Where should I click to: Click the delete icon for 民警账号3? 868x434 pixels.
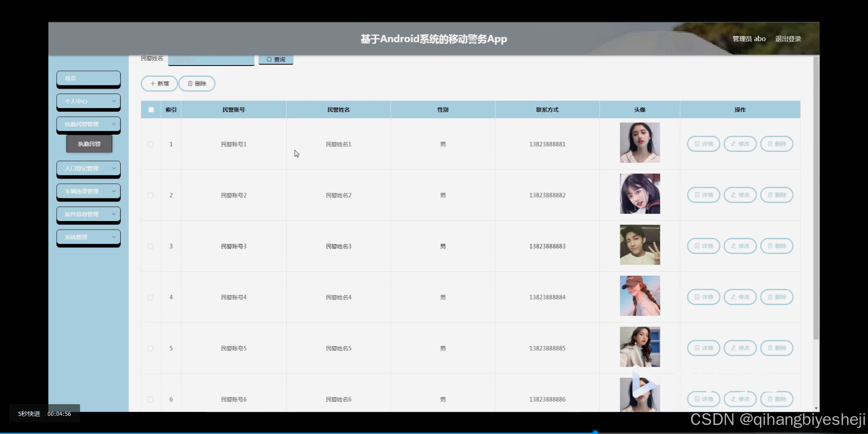click(x=770, y=246)
